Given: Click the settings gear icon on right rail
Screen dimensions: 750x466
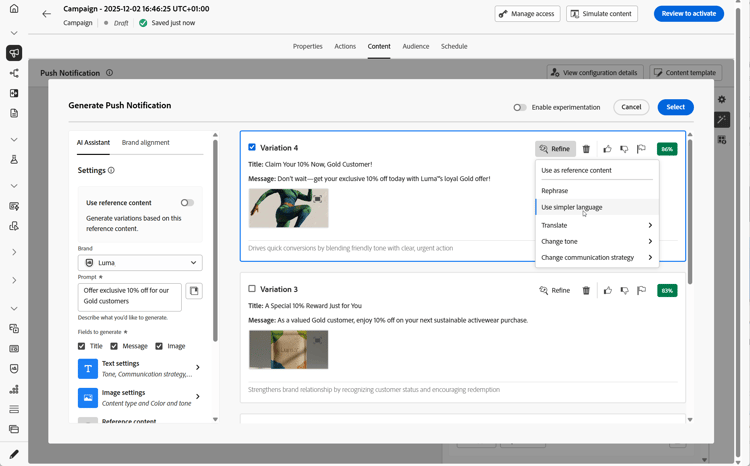Looking at the screenshot, I should (722, 99).
